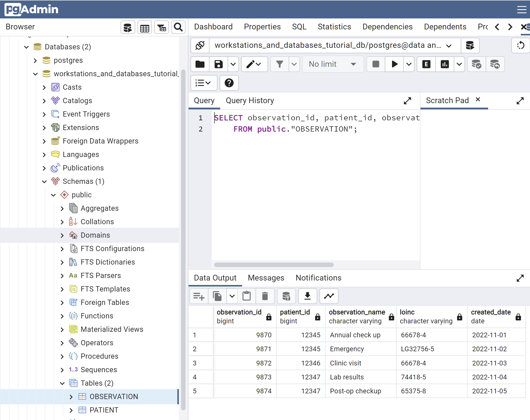Click the Execute query play button
The width and height of the screenshot is (530, 420).
[394, 64]
